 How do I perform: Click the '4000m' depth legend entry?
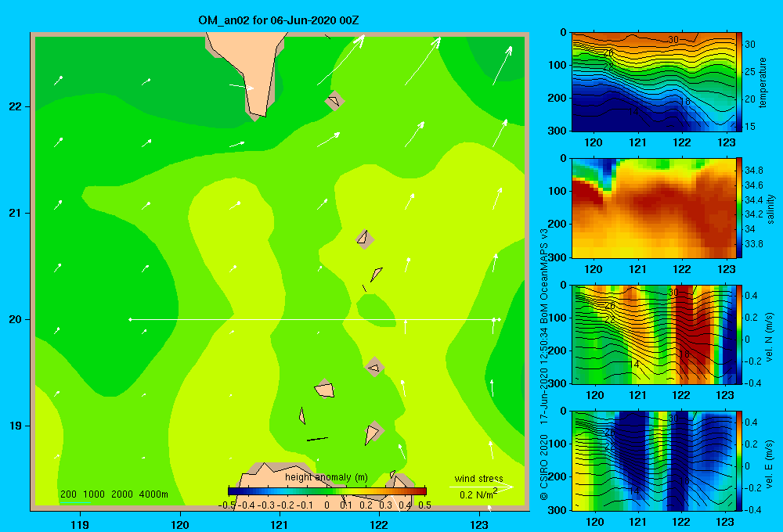coord(153,494)
